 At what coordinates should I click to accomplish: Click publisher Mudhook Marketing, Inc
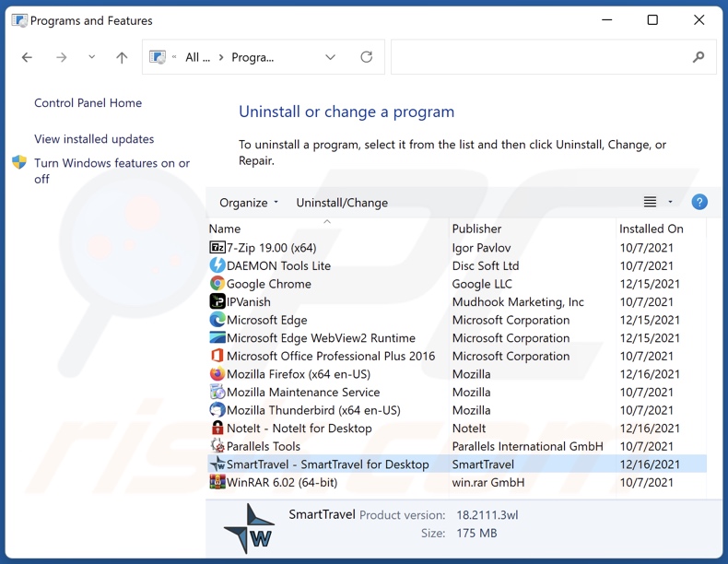[x=518, y=301]
